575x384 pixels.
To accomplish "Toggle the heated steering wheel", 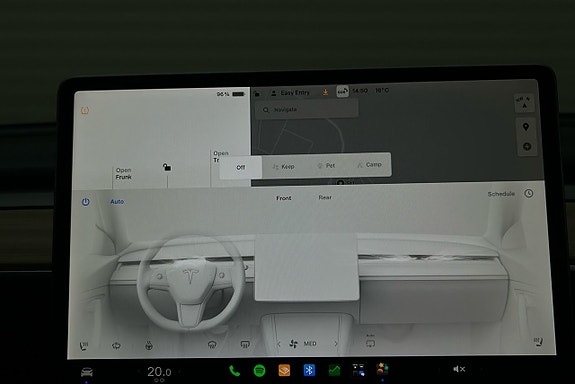I will pyautogui.click(x=149, y=345).
